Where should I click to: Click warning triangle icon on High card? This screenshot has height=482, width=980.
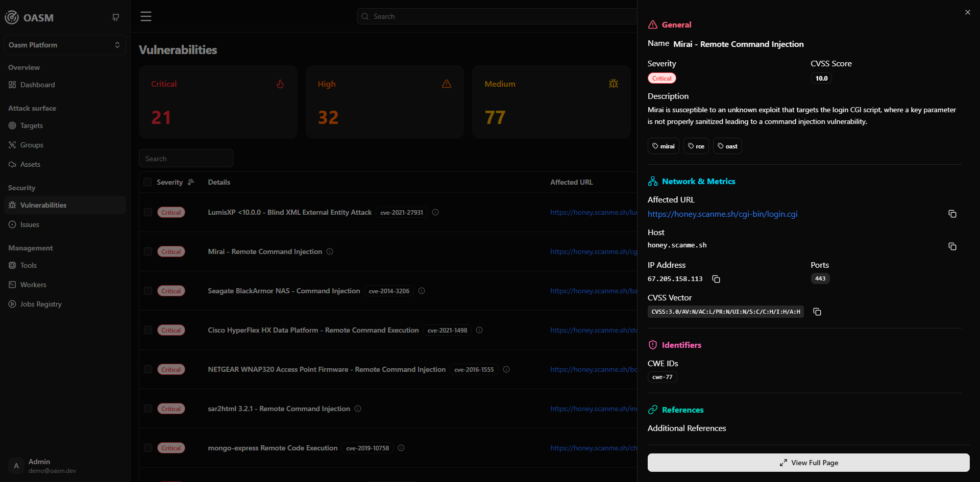pos(447,84)
